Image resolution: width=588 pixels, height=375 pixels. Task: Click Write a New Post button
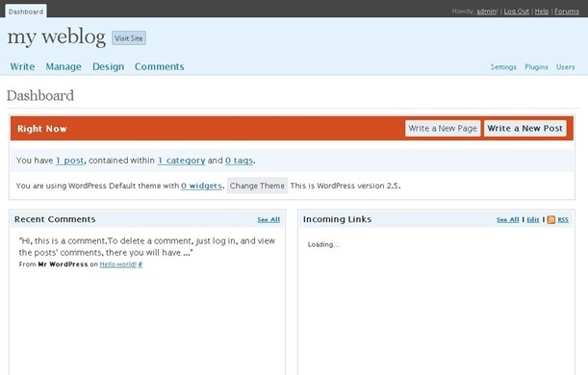[525, 129]
